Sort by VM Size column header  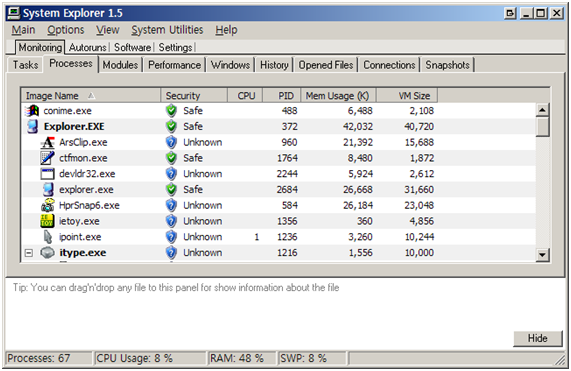tap(407, 96)
